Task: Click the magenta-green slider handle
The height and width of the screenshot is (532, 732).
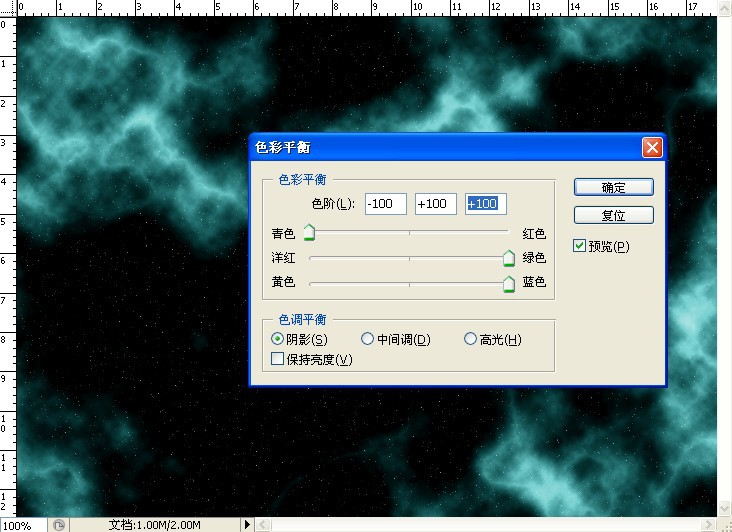Action: 509,258
